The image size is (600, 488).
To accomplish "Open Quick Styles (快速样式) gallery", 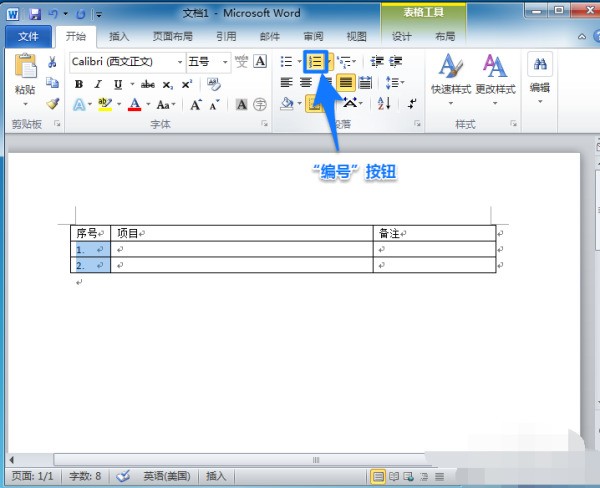I will coord(451,74).
